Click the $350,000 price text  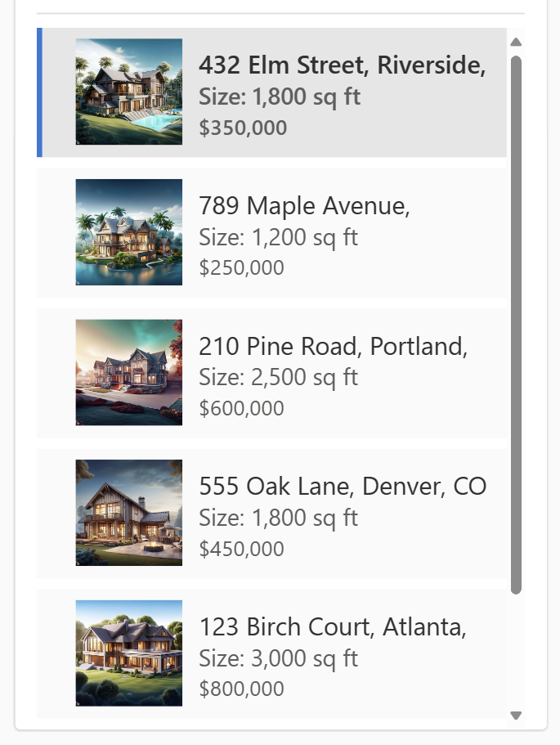click(x=243, y=128)
